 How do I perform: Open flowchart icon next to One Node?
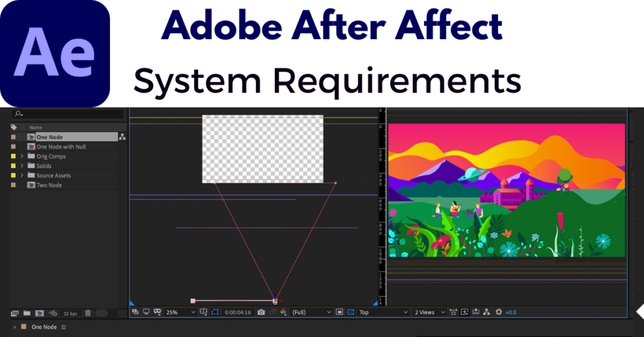coord(122,137)
